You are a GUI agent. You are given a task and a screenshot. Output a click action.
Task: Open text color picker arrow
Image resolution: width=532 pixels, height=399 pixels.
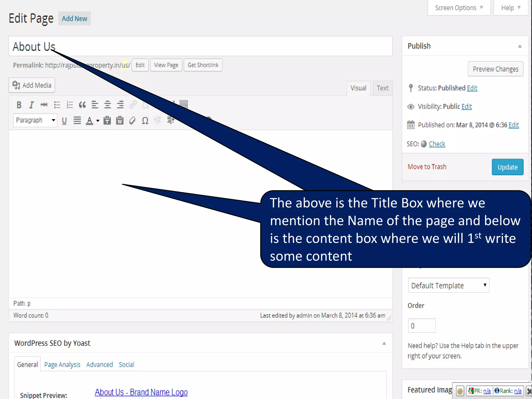coord(98,121)
